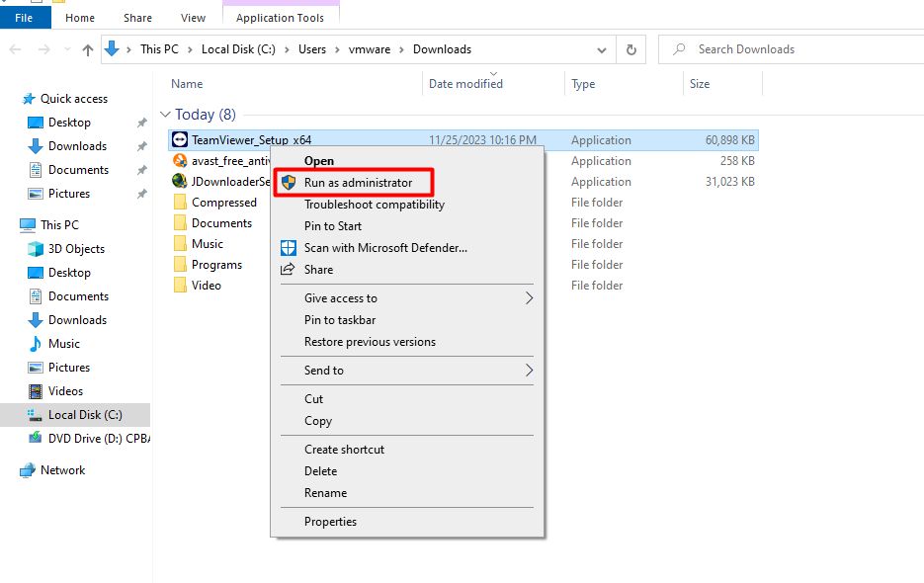Expand the Send to submenu

407,371
